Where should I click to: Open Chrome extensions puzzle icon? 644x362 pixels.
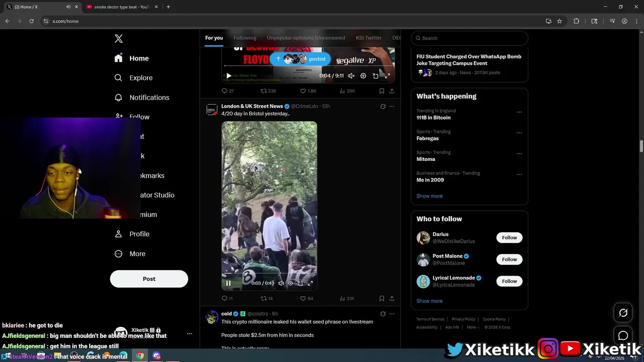click(577, 21)
